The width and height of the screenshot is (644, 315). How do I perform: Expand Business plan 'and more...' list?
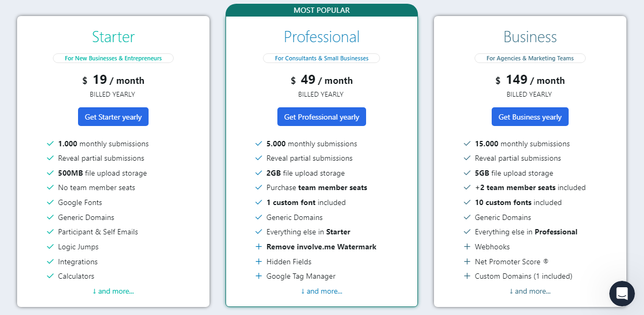[x=530, y=291]
